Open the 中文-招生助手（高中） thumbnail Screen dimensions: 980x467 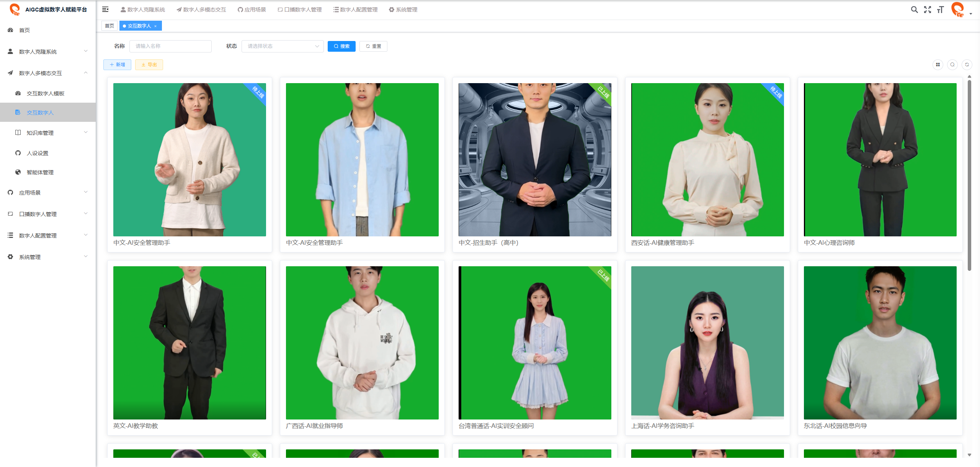click(x=534, y=160)
